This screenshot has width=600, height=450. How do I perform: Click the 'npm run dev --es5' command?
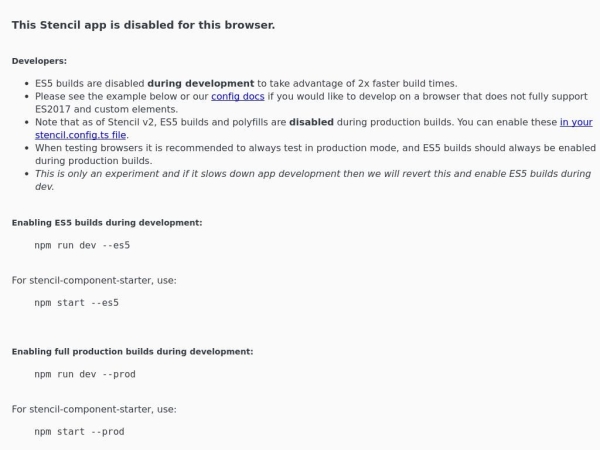tap(82, 245)
